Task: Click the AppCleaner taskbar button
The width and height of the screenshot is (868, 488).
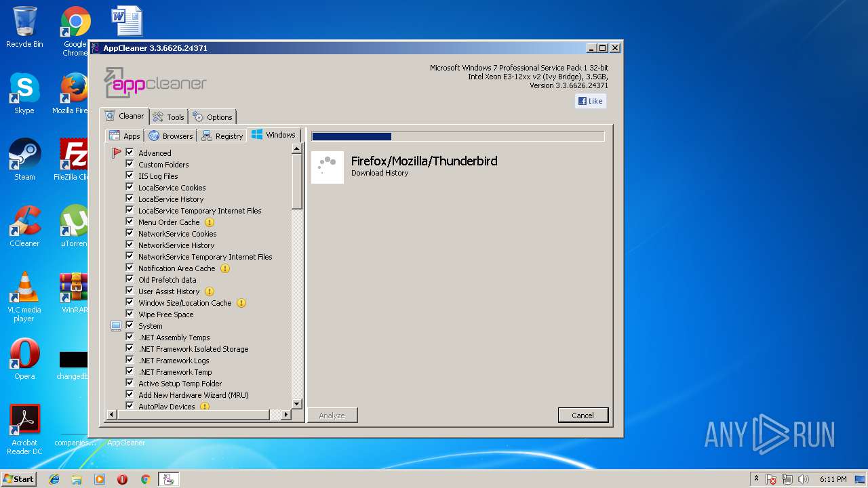Action: click(168, 479)
